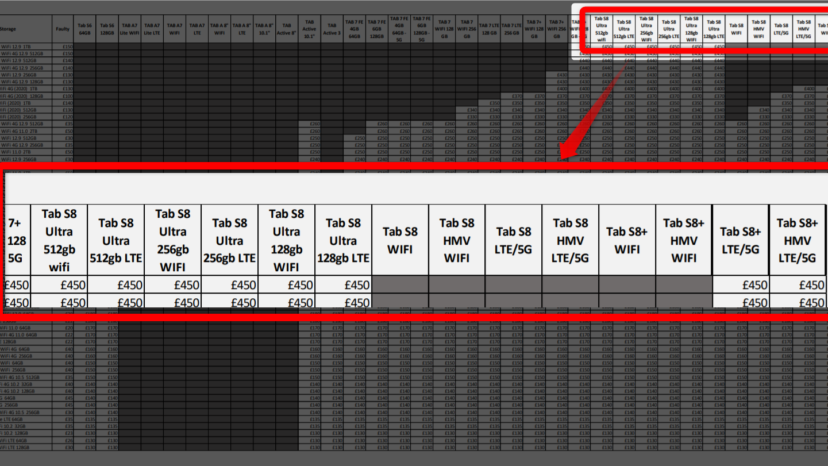
Task: Select the enlarged Tab S8 HMV LTE/5G header
Action: click(x=570, y=240)
